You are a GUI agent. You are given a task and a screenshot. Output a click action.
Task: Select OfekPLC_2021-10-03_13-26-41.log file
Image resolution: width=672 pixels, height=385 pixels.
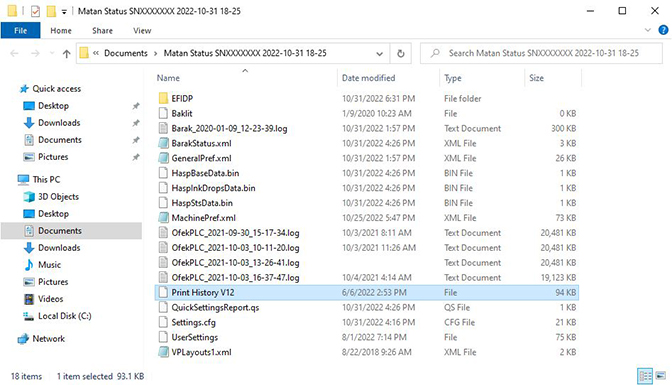point(235,262)
